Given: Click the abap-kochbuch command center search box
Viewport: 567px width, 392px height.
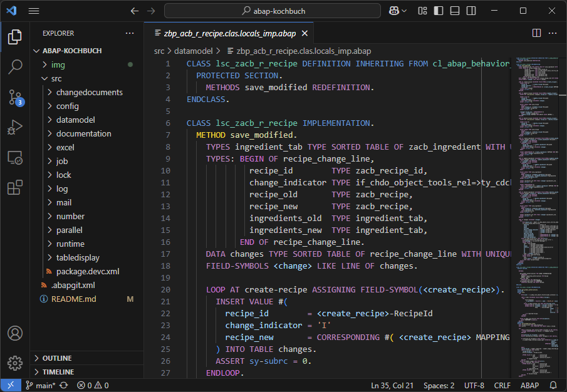Looking at the screenshot, I should [273, 11].
